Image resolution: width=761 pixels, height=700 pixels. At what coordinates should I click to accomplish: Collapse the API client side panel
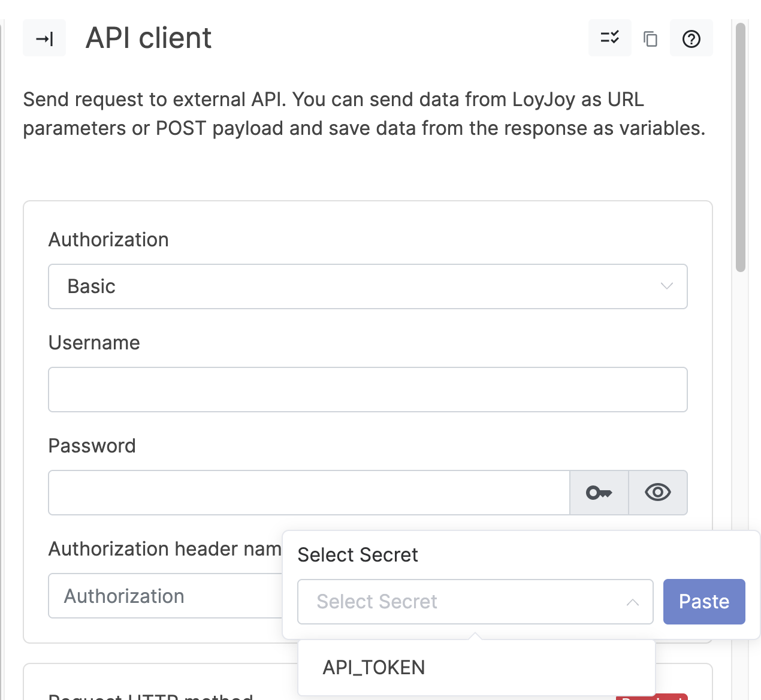[44, 38]
